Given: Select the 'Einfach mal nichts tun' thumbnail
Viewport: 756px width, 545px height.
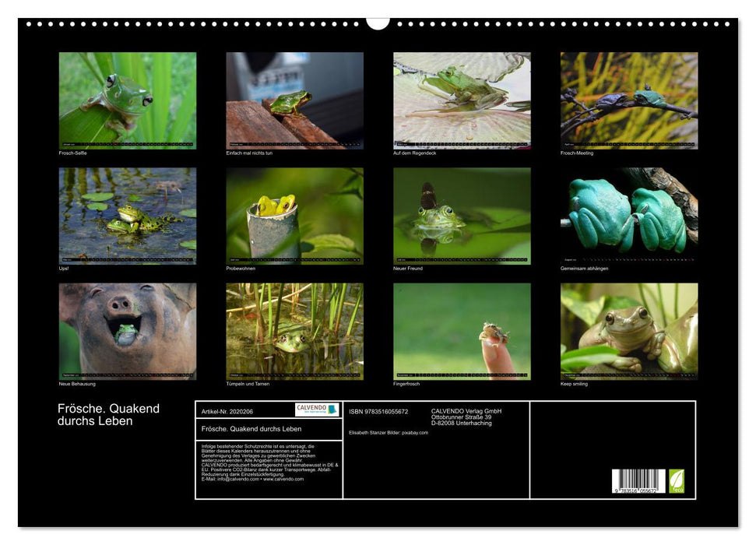Looking at the screenshot, I should (x=294, y=100).
